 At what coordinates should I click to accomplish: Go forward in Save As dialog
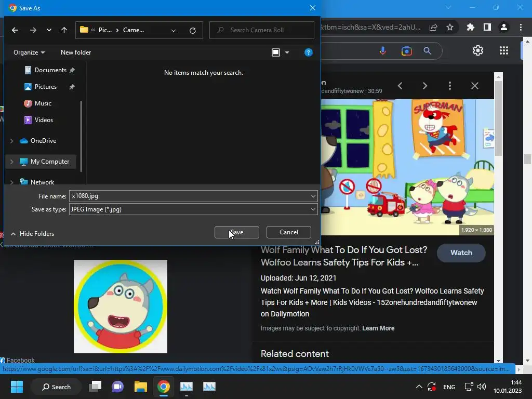[33, 30]
